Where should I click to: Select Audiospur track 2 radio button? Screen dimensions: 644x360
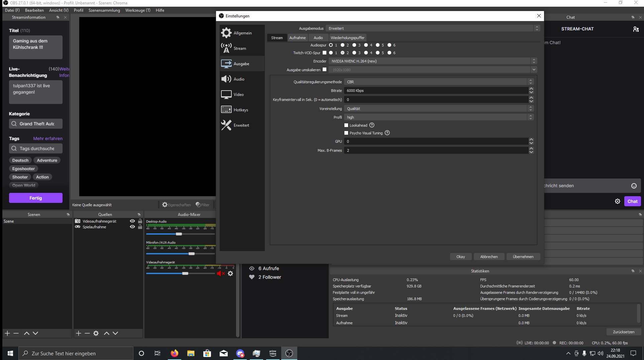[343, 45]
